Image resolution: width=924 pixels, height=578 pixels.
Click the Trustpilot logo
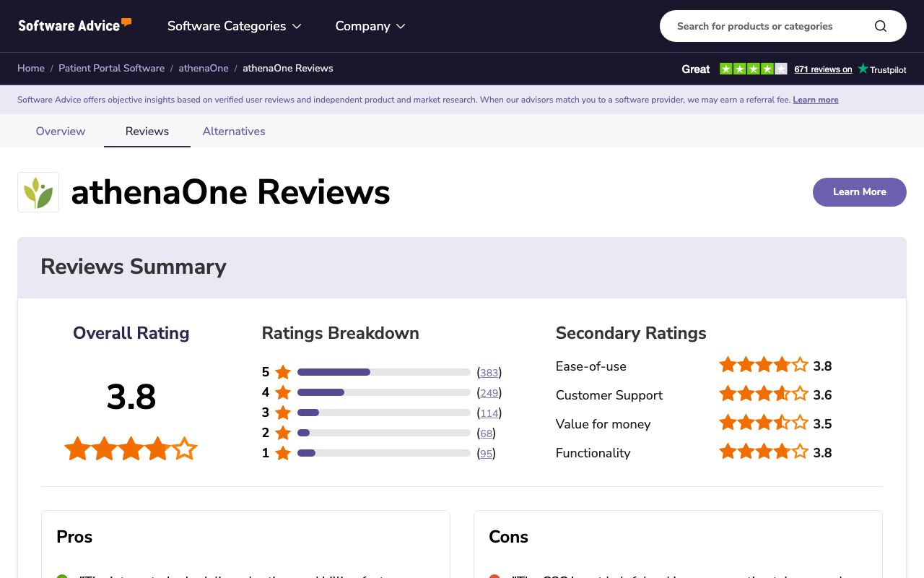[x=882, y=69]
